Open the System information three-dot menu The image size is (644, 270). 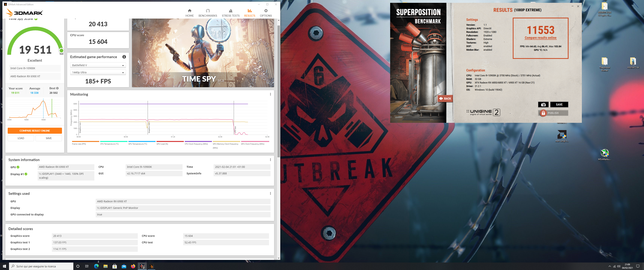pos(270,160)
